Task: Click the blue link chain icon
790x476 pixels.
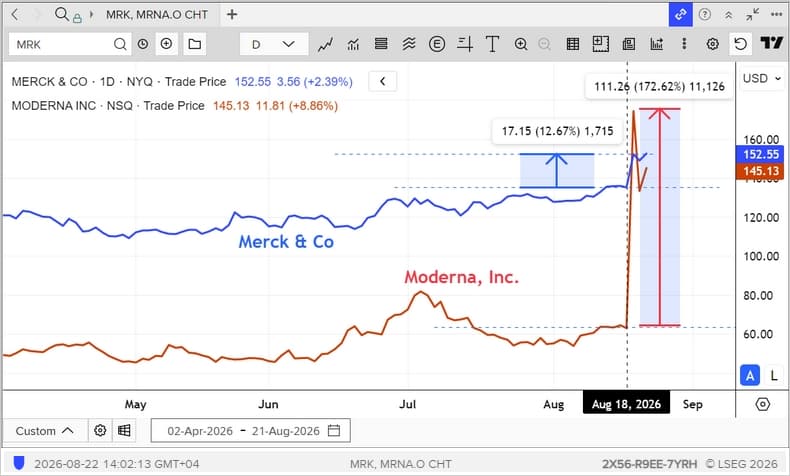Action: coord(680,15)
